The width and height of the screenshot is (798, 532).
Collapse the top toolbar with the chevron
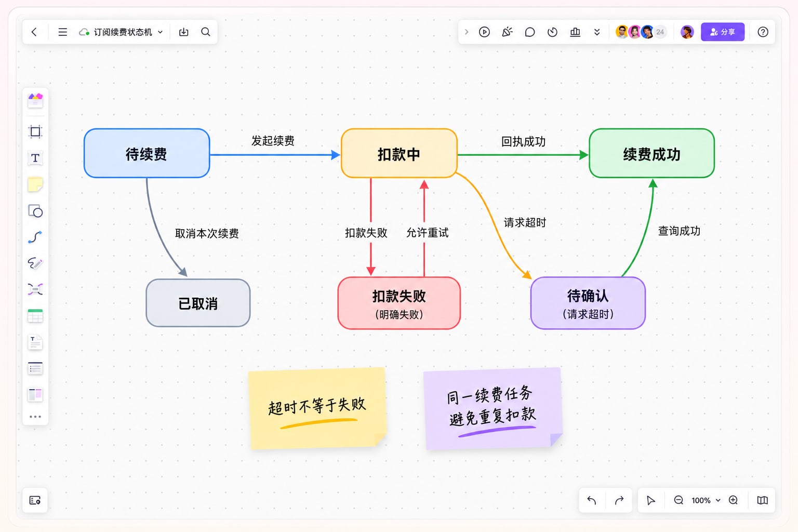467,32
